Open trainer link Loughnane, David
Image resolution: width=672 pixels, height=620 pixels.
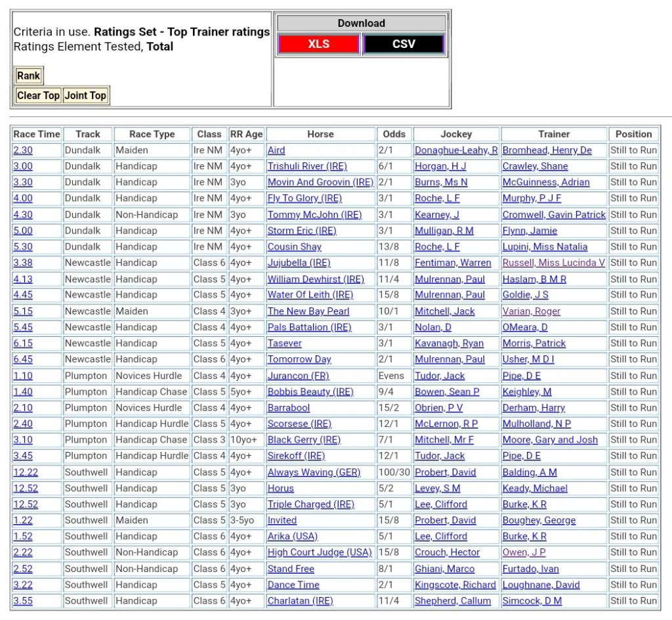[x=541, y=585]
